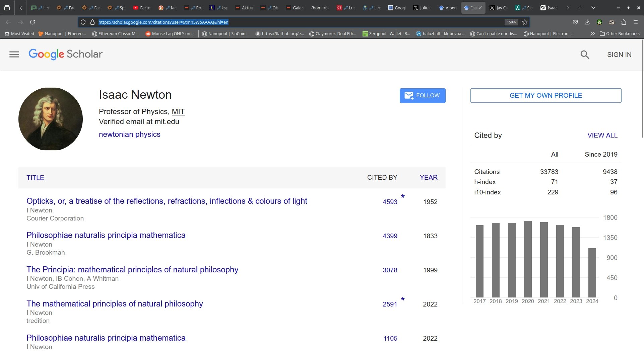Go to Google Scholar home via logo
The image size is (644, 352).
tap(66, 54)
